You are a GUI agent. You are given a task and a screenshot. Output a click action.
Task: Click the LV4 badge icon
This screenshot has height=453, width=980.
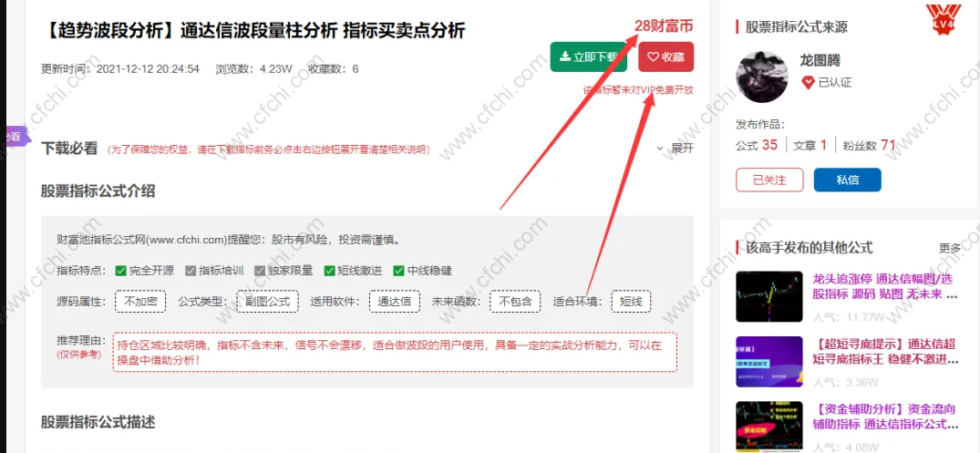pyautogui.click(x=944, y=19)
